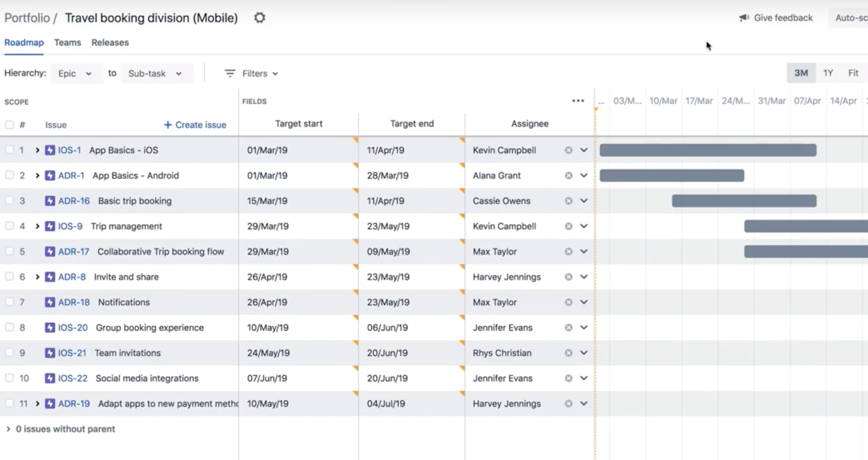
Task: Click the Target start cell for IOS-20
Action: click(x=299, y=327)
